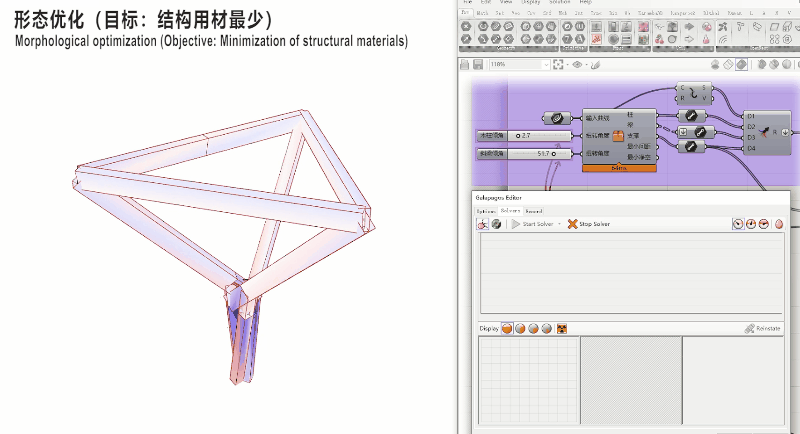Select the geometry parameter node feeding the cluster
The height and width of the screenshot is (434, 800).
coord(557,118)
